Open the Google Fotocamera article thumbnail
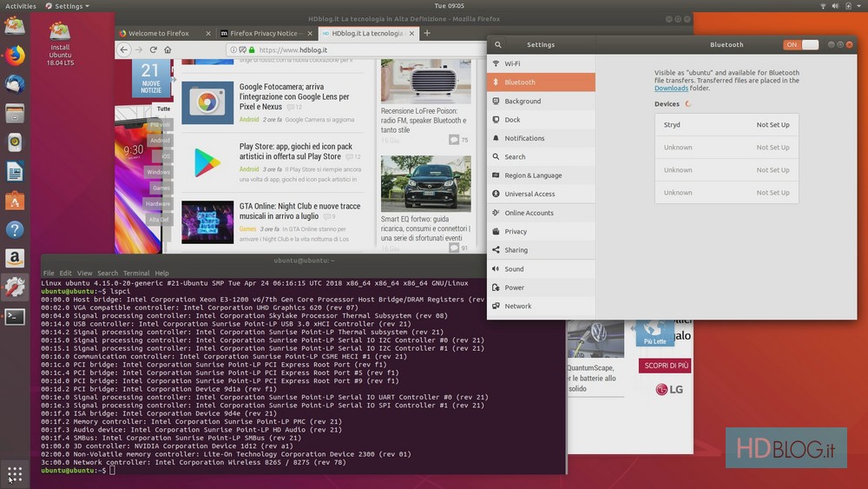Image resolution: width=868 pixels, height=489 pixels. coord(207,103)
